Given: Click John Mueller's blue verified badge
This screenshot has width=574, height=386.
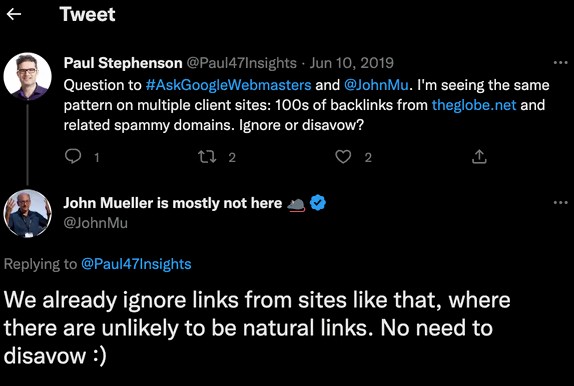Looking at the screenshot, I should 318,203.
